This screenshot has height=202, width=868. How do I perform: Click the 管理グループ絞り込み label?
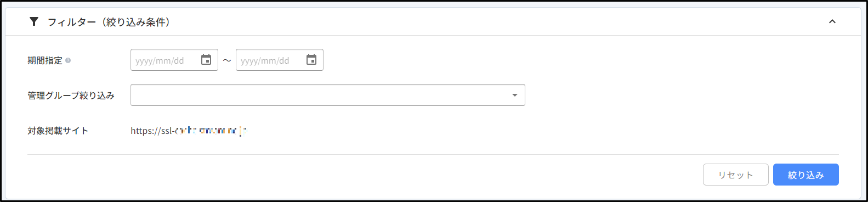coord(71,96)
